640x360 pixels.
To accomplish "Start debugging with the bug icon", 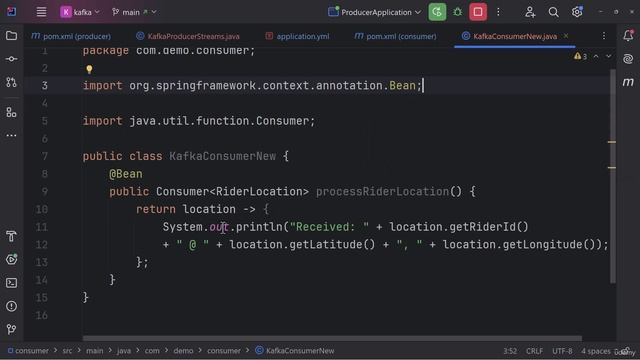I will 458,12.
